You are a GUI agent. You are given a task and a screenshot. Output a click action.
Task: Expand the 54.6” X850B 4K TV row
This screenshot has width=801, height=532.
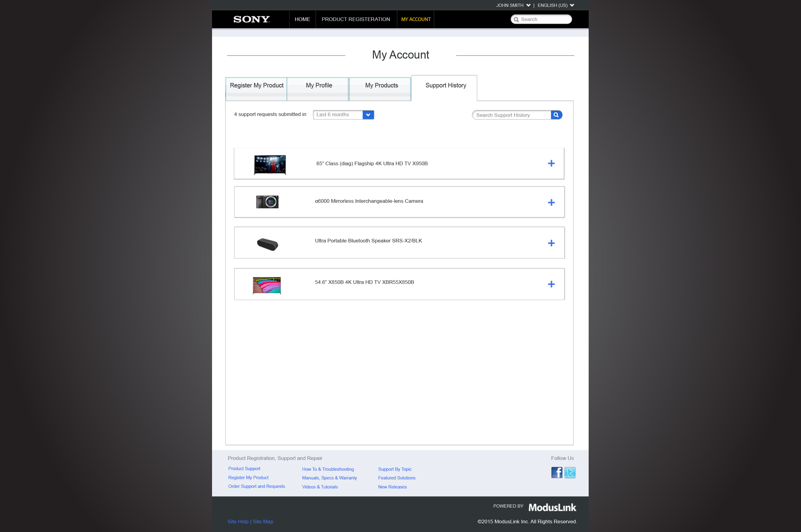click(551, 284)
